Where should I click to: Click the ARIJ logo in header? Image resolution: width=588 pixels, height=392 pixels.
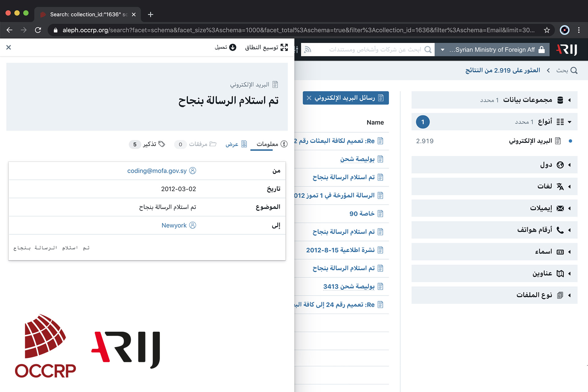[x=567, y=50]
